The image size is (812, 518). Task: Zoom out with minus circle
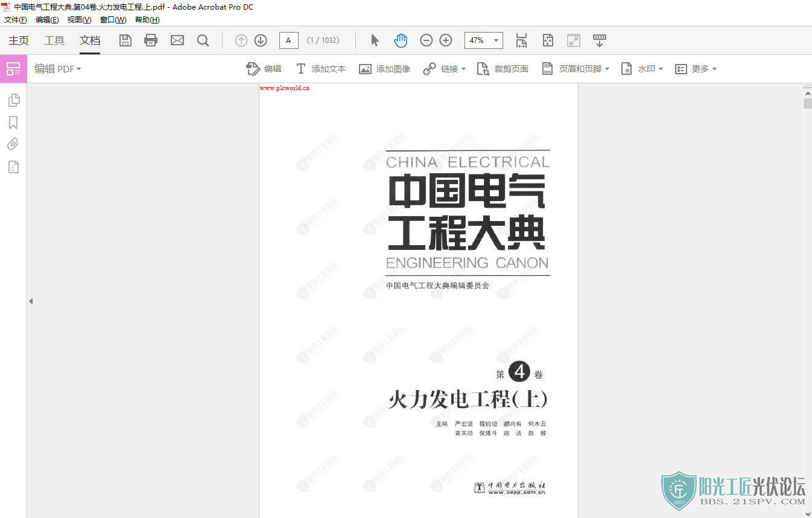[x=427, y=40]
